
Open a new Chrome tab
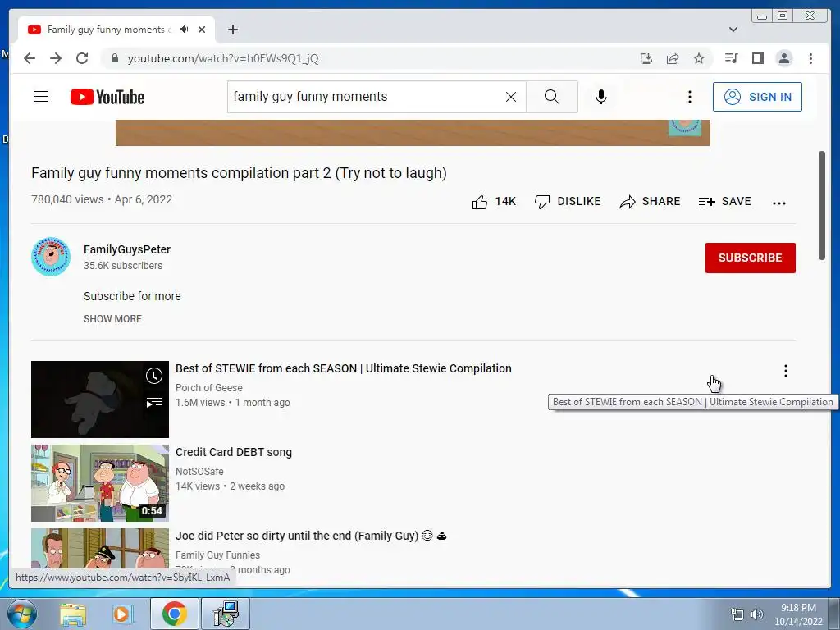[232, 30]
